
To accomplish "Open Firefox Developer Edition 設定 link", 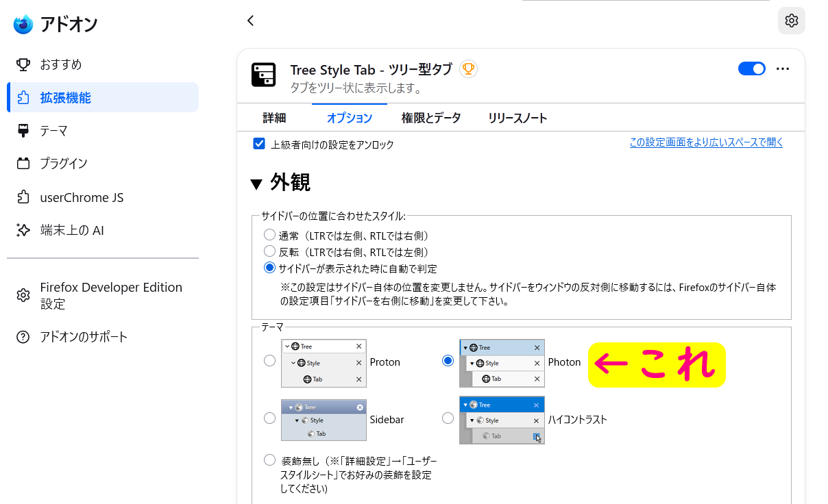I will pyautogui.click(x=103, y=295).
